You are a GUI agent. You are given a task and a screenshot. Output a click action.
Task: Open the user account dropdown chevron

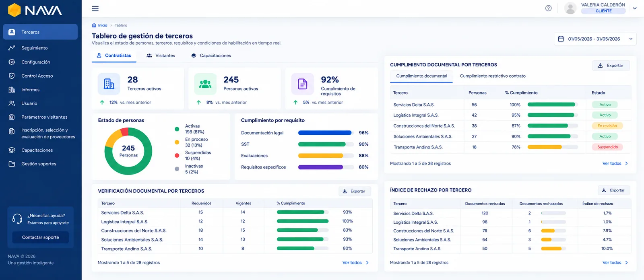(x=634, y=8)
